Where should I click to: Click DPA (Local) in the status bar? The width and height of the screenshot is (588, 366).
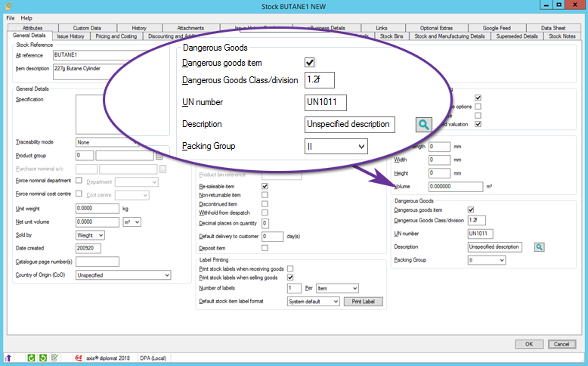[153, 358]
